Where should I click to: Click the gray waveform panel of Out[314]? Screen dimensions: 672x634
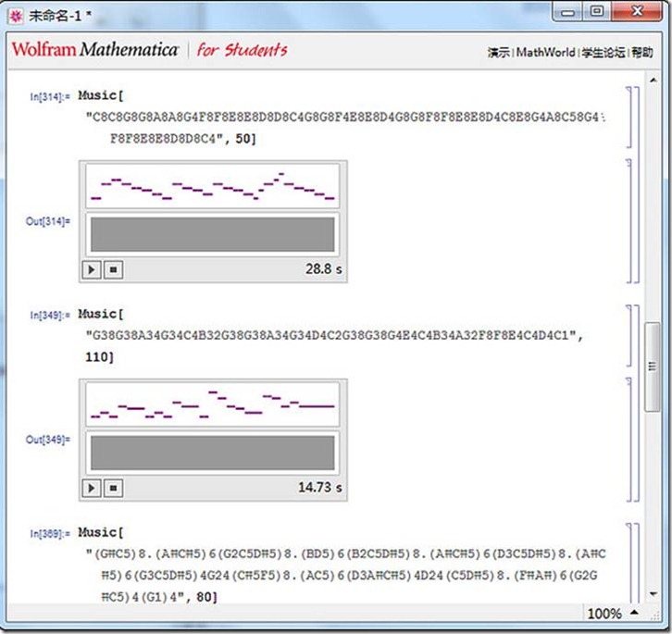213,234
